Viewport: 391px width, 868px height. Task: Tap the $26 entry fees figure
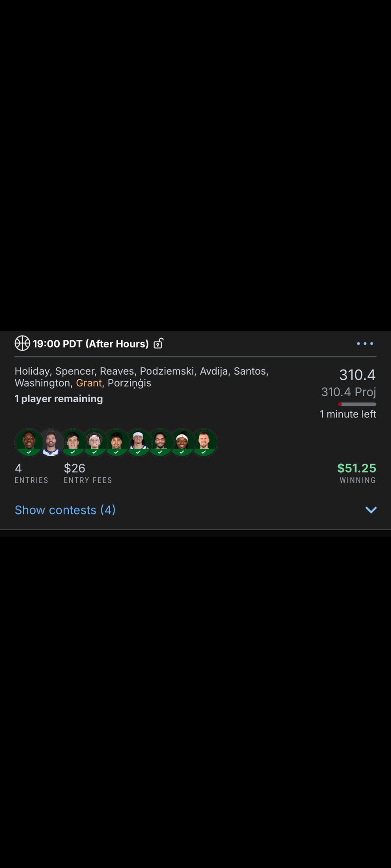[75, 468]
